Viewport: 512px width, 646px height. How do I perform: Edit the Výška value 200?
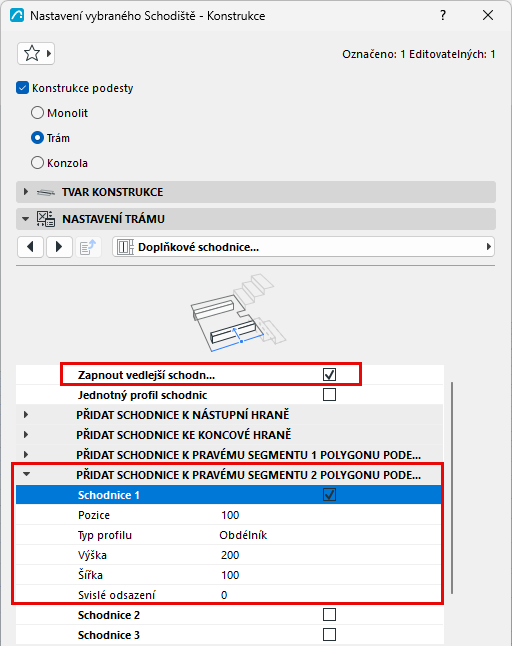click(230, 555)
